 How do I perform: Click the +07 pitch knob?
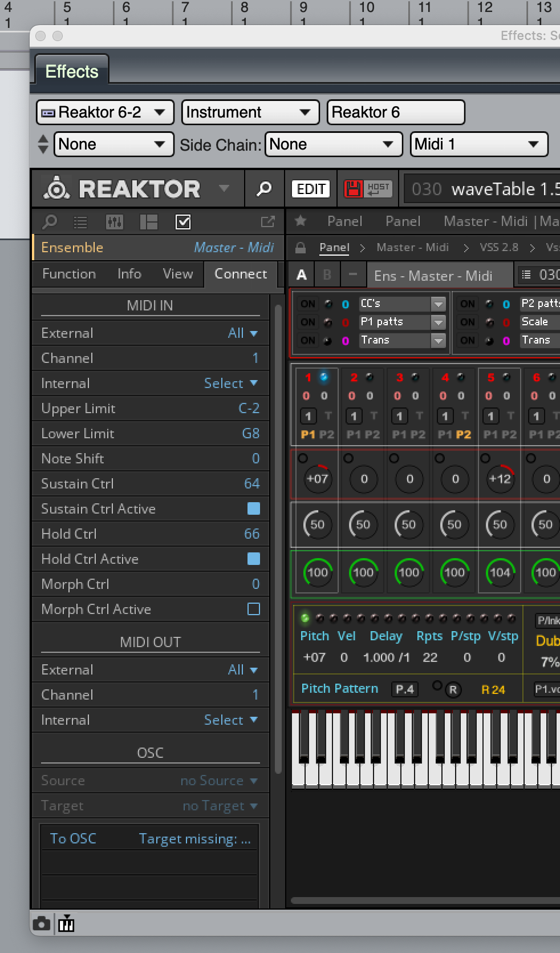click(x=317, y=479)
